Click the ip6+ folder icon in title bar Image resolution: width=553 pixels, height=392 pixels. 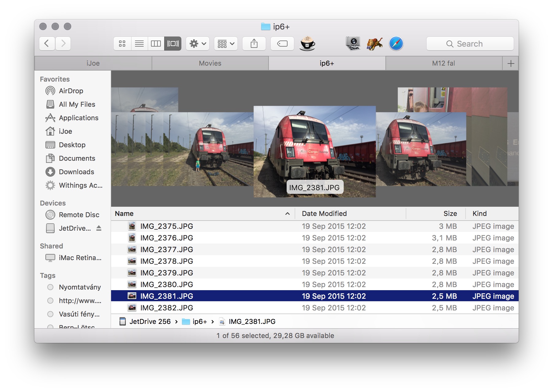[265, 27]
